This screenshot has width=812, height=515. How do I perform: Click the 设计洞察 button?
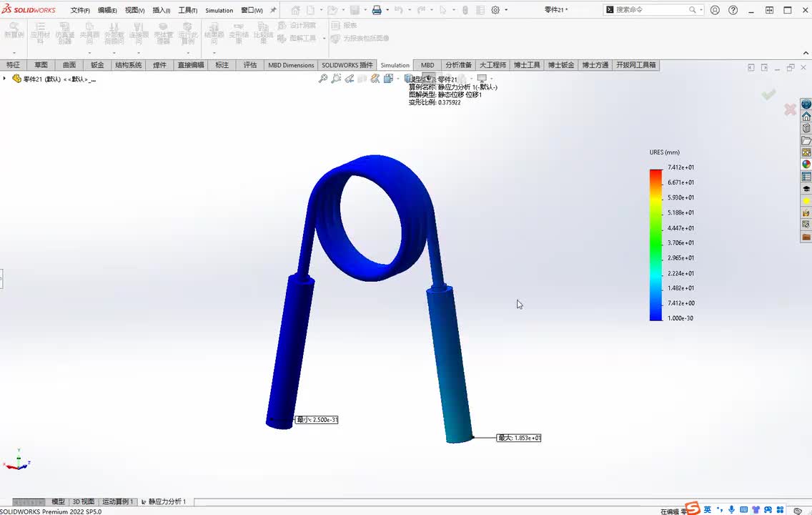[297, 25]
